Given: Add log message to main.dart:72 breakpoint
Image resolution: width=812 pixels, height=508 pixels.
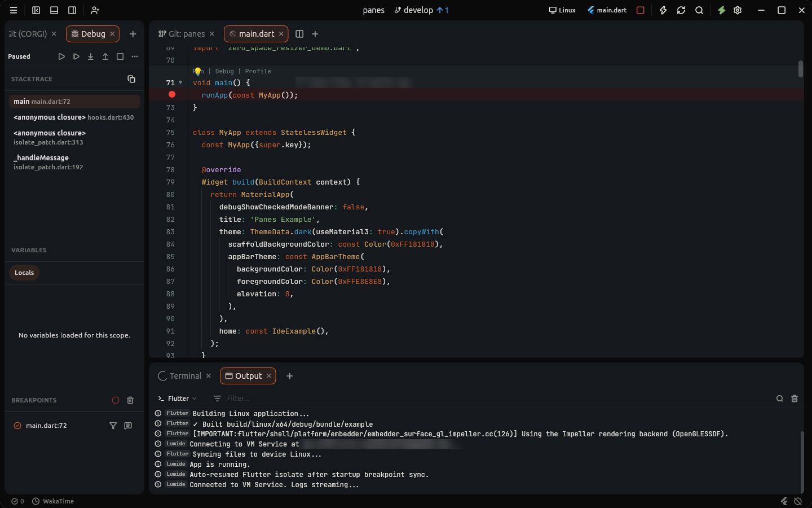Looking at the screenshot, I should coord(128,426).
